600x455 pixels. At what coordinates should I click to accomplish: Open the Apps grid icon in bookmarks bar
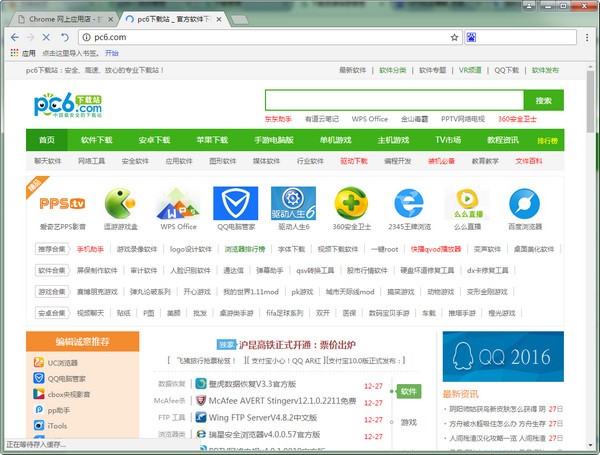(14, 53)
